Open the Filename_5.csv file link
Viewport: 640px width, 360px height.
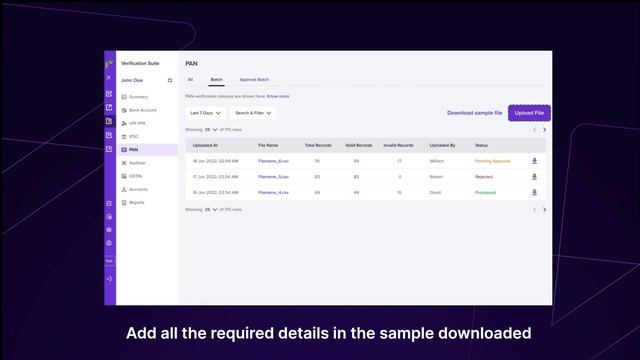pos(273,177)
